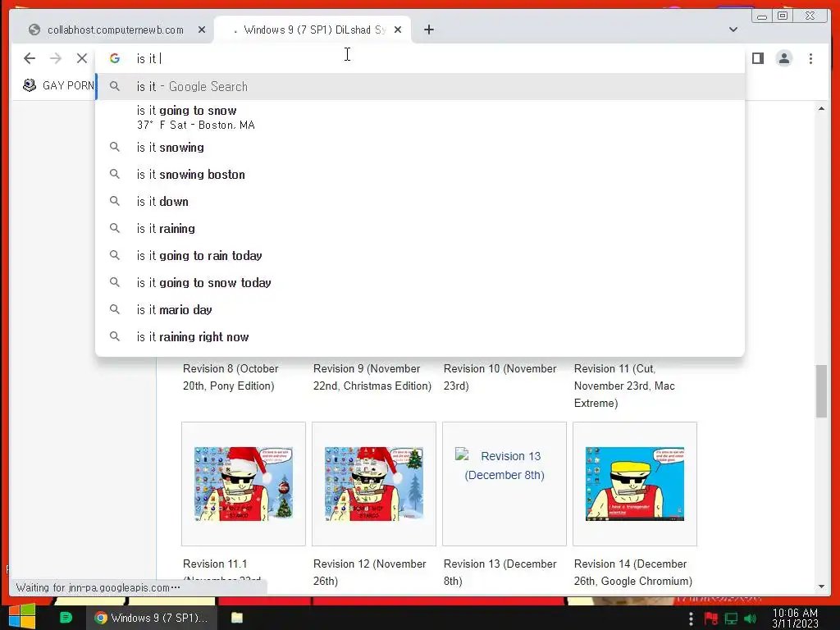The height and width of the screenshot is (630, 840).
Task: Click the forward navigation arrow
Action: [x=56, y=58]
